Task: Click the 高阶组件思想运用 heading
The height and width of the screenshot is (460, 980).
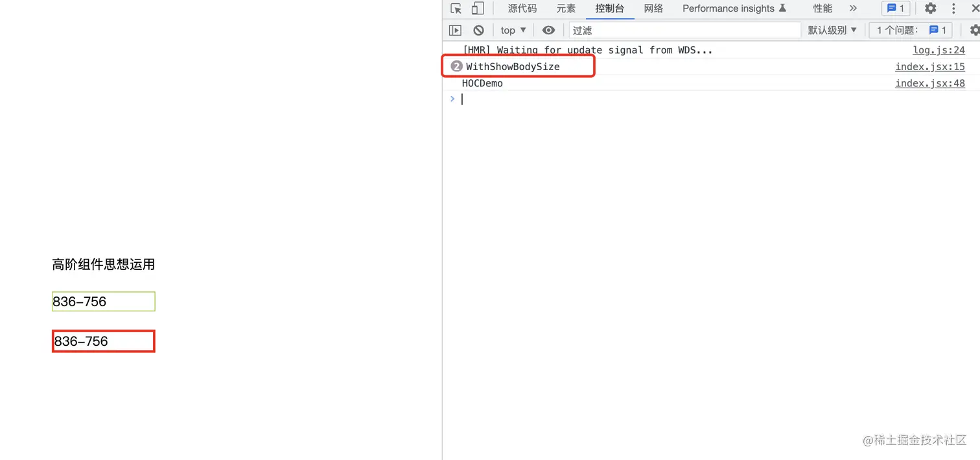Action: click(104, 264)
